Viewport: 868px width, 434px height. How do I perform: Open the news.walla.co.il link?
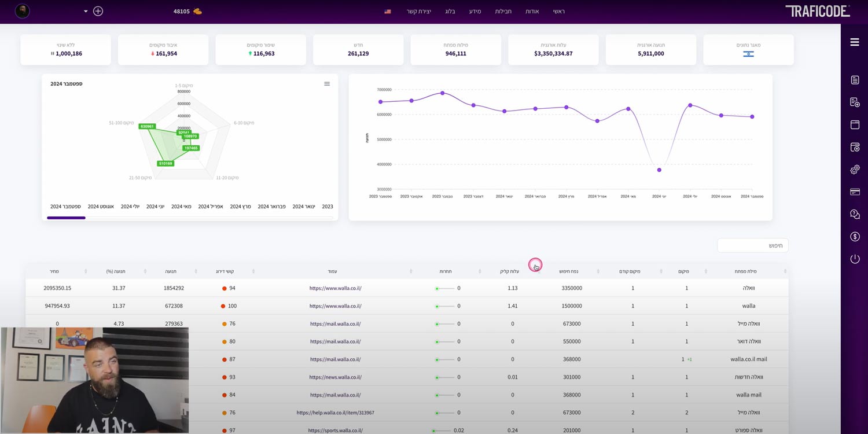[x=336, y=377]
